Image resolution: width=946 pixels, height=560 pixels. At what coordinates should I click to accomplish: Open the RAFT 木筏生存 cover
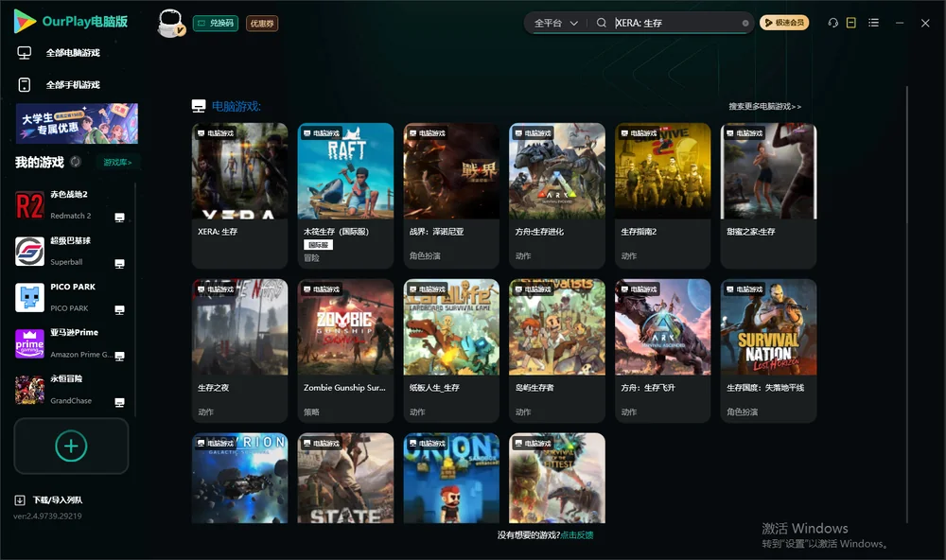(x=345, y=171)
